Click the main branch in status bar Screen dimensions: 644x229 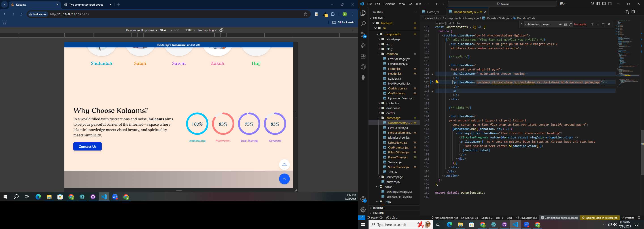tap(373, 218)
